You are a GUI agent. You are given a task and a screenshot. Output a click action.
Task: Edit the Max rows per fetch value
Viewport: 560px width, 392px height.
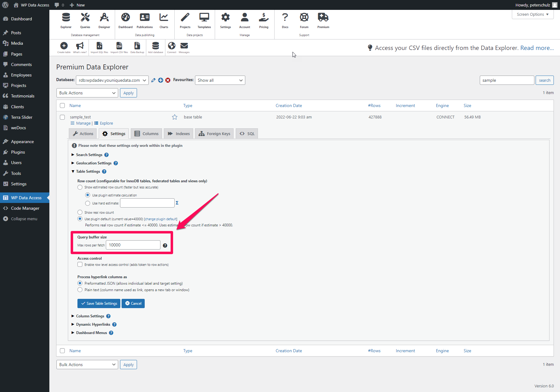tap(133, 245)
